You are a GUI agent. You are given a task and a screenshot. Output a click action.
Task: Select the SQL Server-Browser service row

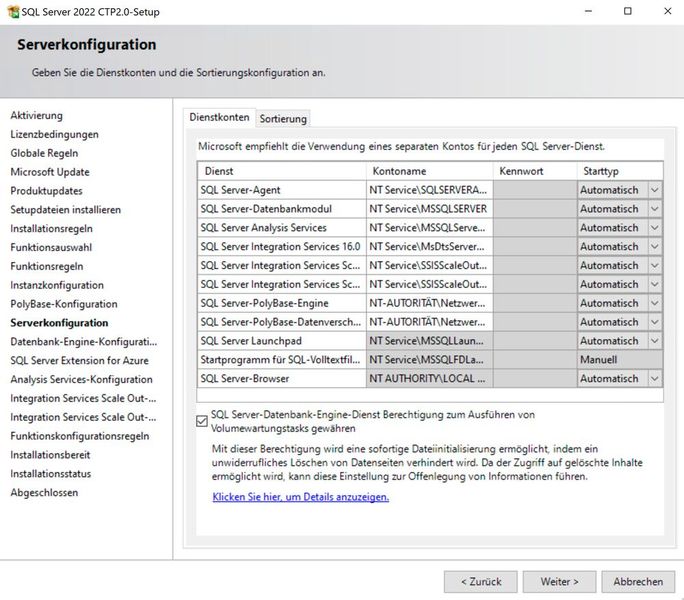pyautogui.click(x=282, y=379)
